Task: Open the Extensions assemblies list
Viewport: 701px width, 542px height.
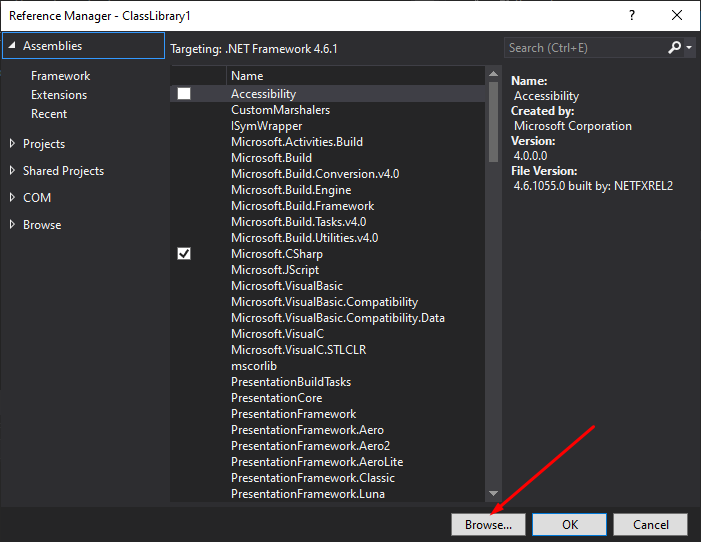Action: [x=59, y=95]
